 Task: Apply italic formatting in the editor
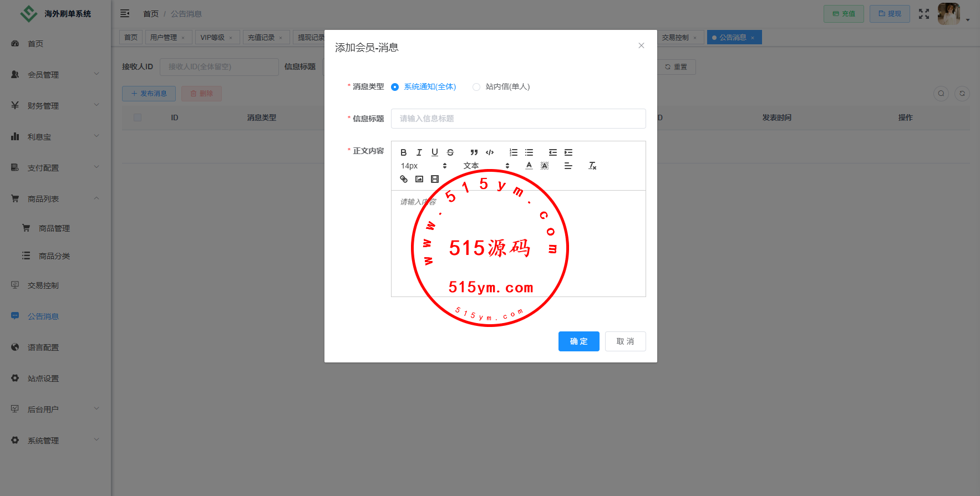tap(419, 152)
